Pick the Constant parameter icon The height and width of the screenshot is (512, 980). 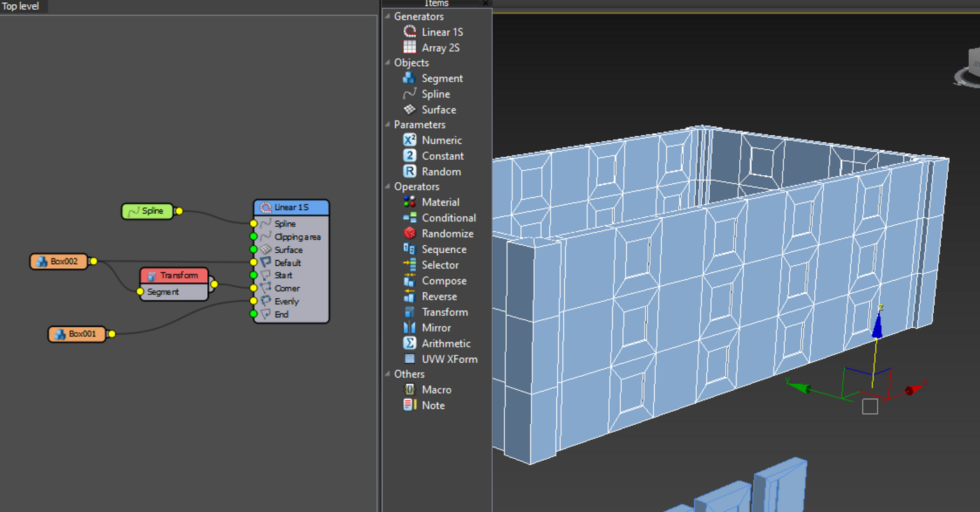click(410, 155)
